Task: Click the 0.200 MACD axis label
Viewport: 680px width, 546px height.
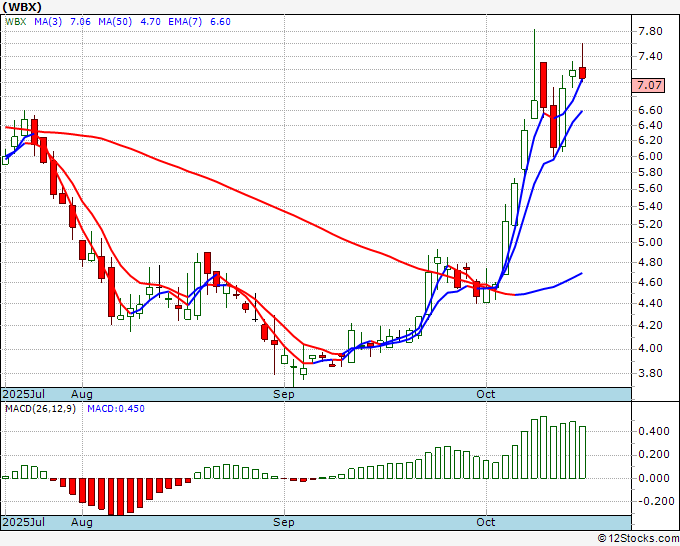Action: tap(654, 454)
